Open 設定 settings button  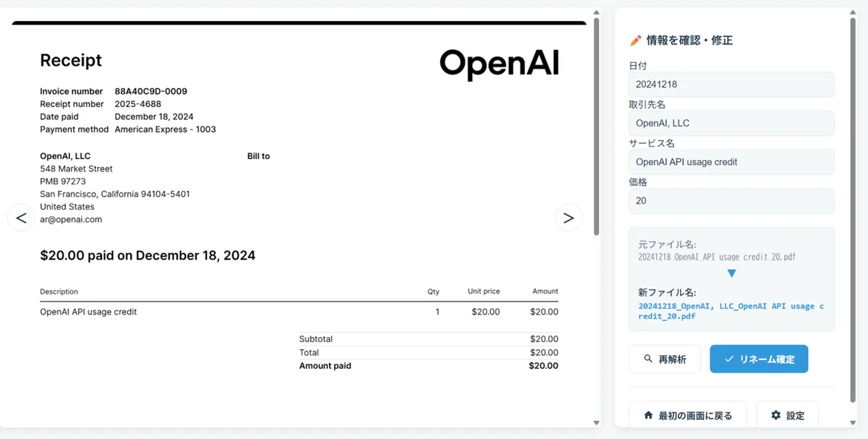[x=788, y=415]
